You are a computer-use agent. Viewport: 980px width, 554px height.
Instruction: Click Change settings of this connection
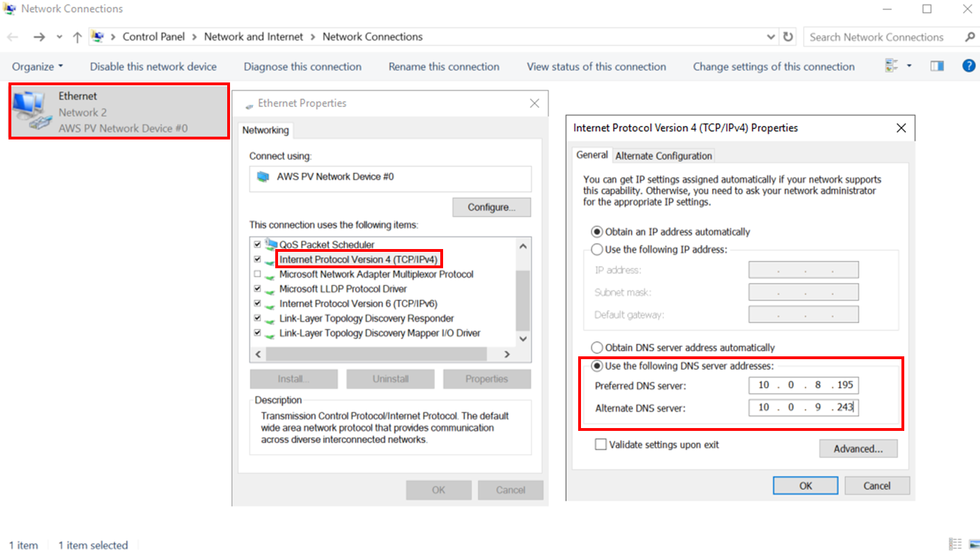coord(774,67)
